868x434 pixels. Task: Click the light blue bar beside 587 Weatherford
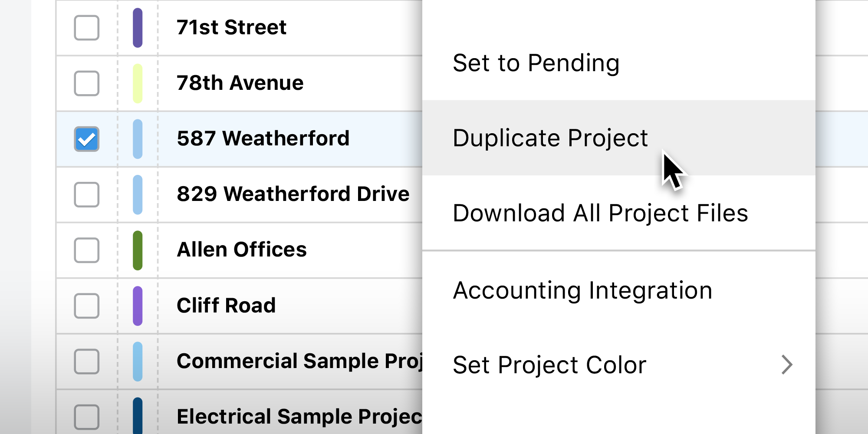pos(138,138)
